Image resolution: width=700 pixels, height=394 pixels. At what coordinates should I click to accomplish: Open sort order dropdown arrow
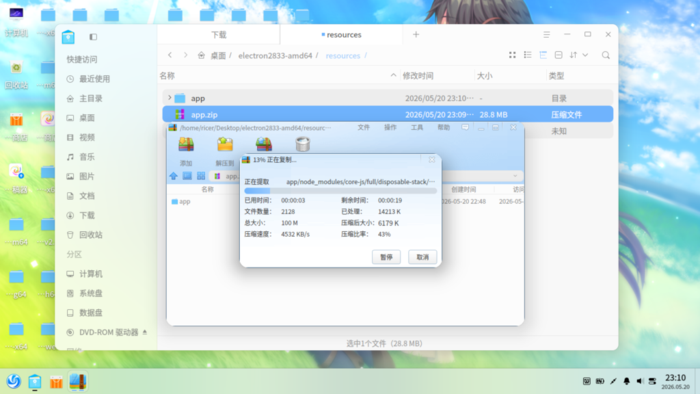(585, 55)
